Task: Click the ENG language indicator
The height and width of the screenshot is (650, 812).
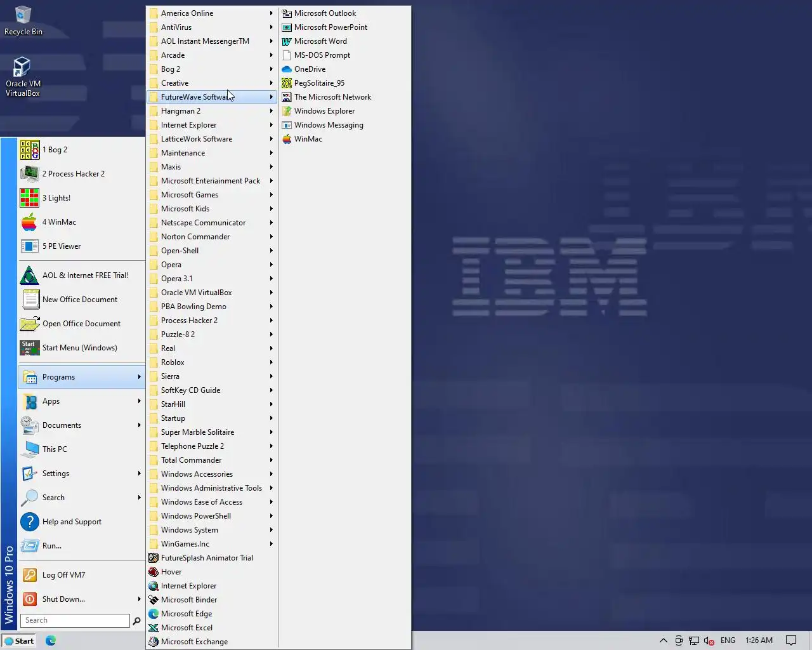Action: pyautogui.click(x=728, y=640)
